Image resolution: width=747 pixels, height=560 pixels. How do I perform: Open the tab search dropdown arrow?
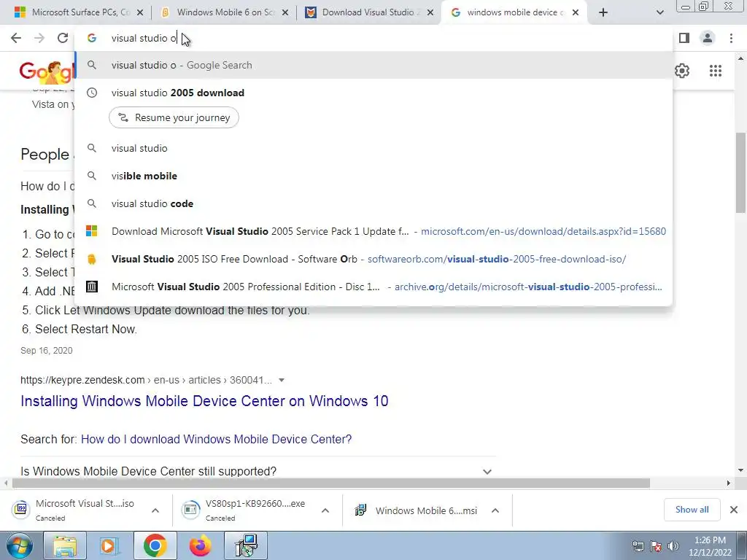659,12
